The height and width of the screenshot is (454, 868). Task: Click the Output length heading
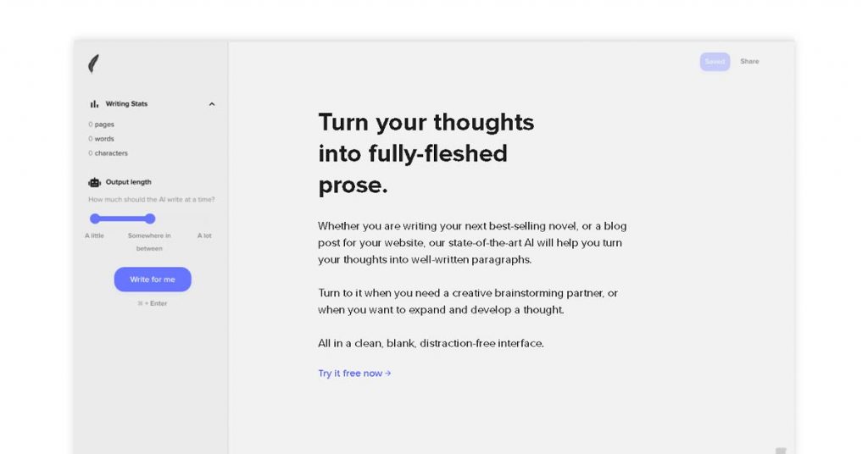tap(129, 182)
